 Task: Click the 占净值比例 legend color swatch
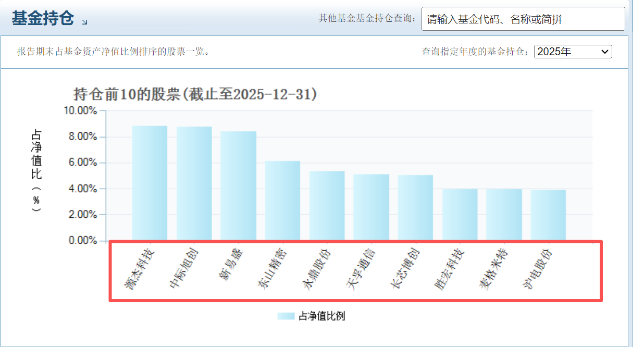tap(286, 316)
